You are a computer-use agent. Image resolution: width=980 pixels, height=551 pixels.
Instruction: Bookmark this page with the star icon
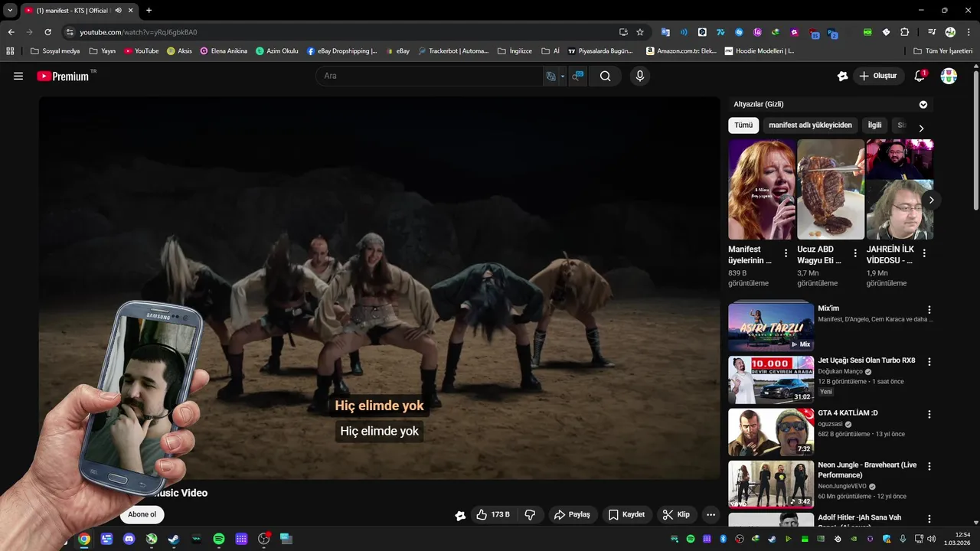tap(640, 32)
